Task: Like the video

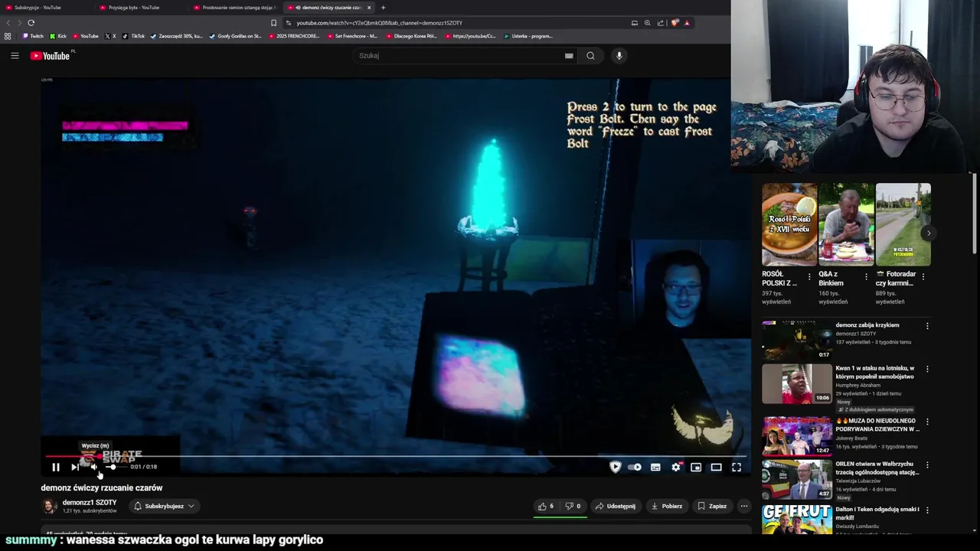Action: click(546, 506)
